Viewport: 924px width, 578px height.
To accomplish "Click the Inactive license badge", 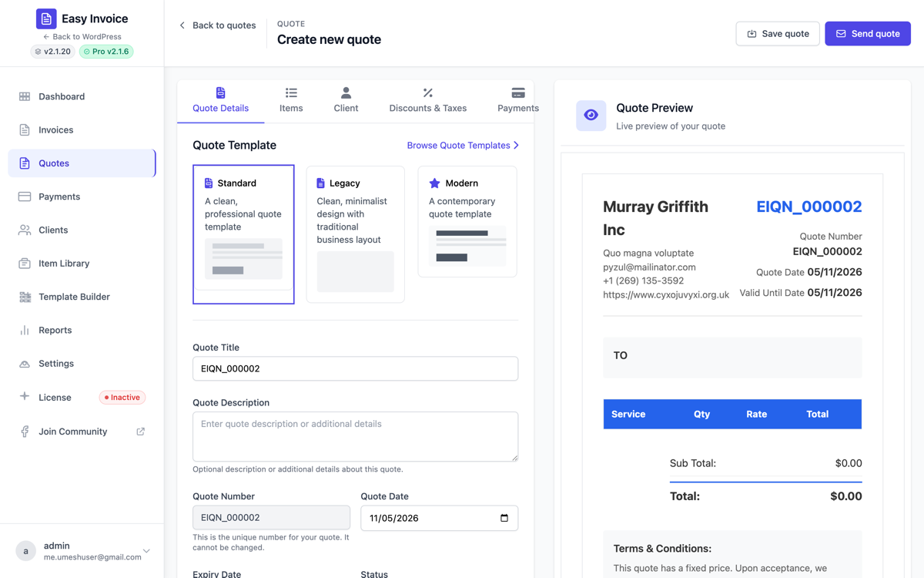I will tap(122, 398).
